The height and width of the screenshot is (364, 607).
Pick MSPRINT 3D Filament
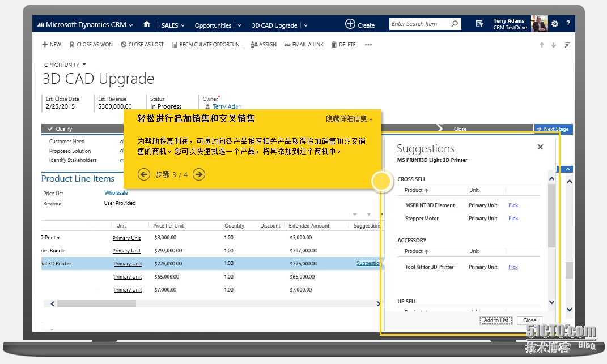513,205
